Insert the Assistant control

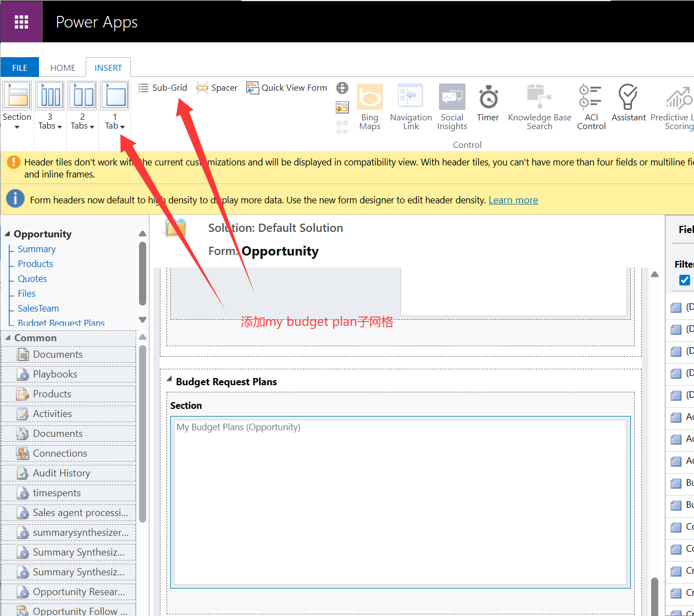pos(629,103)
